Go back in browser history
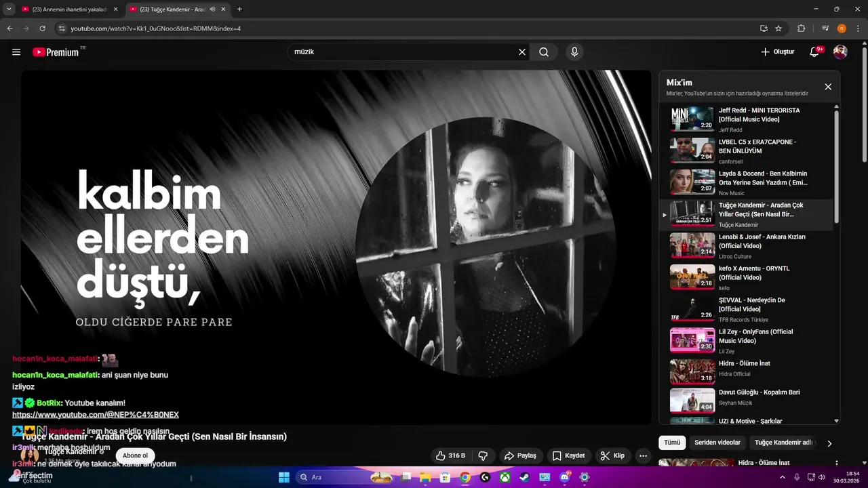 [9, 28]
